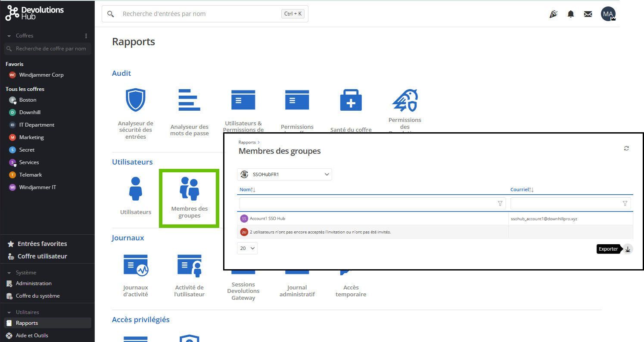Open the Windjammer Corp favorite vault
This screenshot has width=644, height=342.
click(x=41, y=75)
